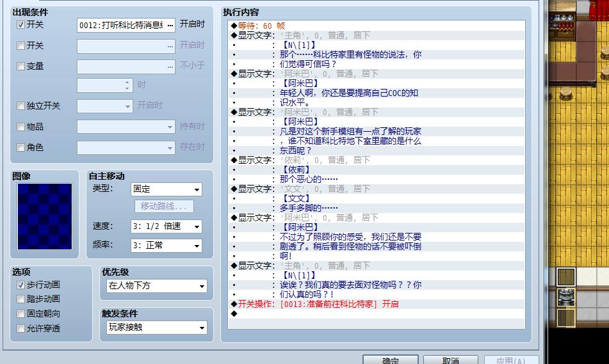
Task: Select line 那个恶心的……
Action: 377,179
